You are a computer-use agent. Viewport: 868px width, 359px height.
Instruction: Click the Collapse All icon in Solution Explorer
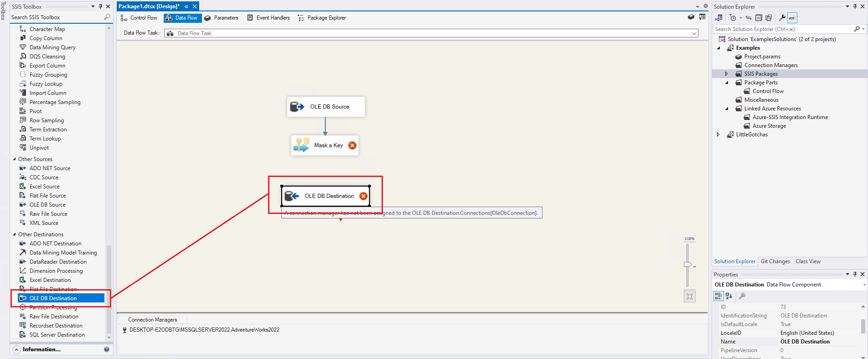coord(759,18)
